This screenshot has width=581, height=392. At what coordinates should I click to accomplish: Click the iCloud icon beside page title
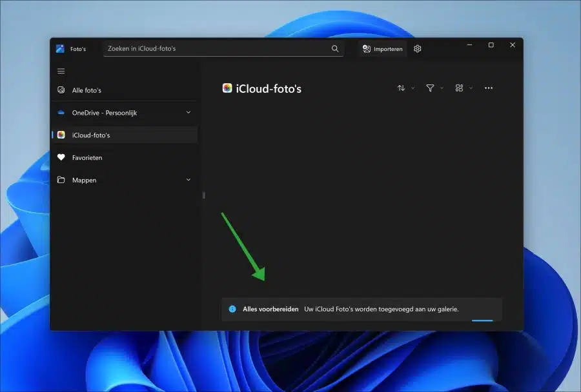(x=227, y=88)
